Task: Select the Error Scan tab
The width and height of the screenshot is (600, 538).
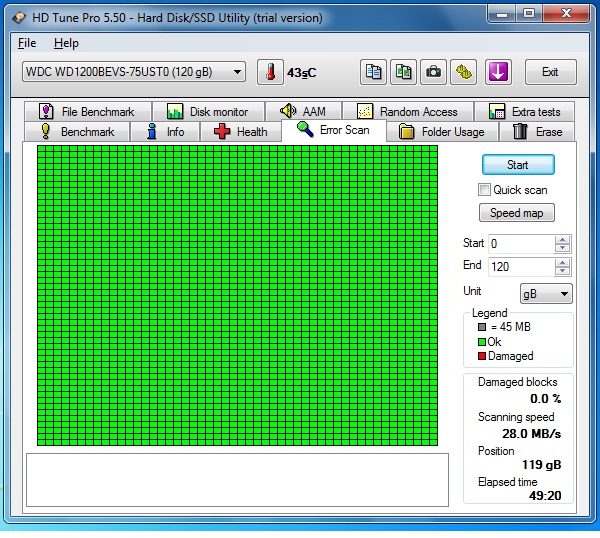Action: (334, 130)
